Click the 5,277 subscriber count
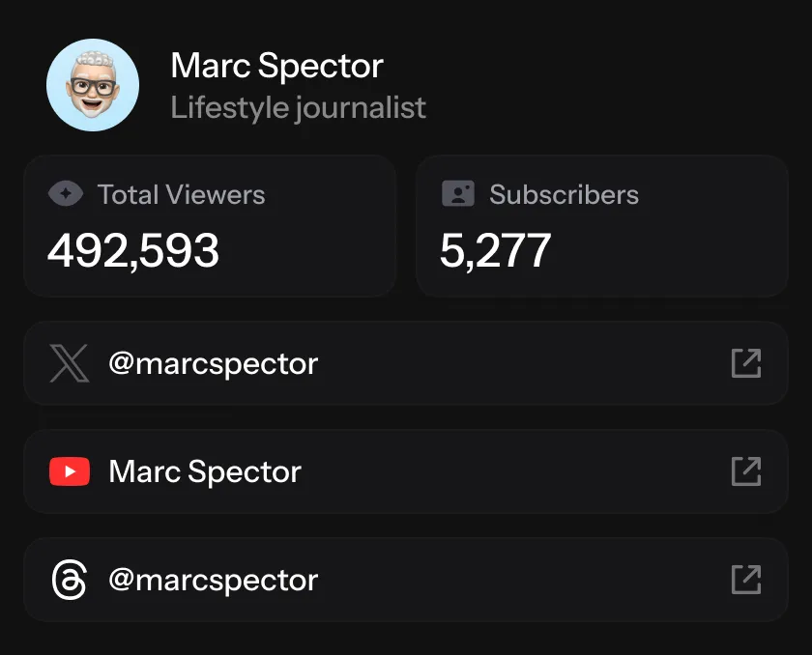Image resolution: width=812 pixels, height=655 pixels. [495, 251]
